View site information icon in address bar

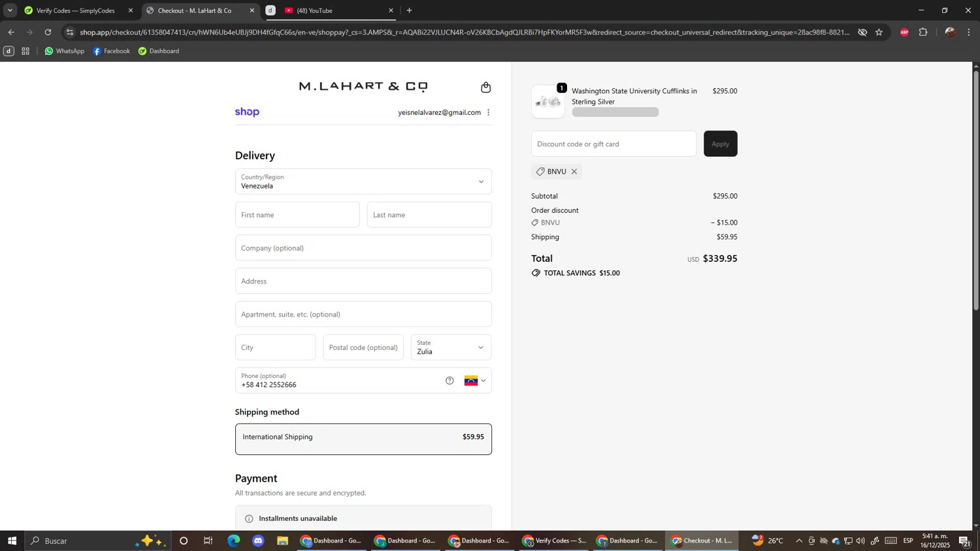tap(70, 32)
